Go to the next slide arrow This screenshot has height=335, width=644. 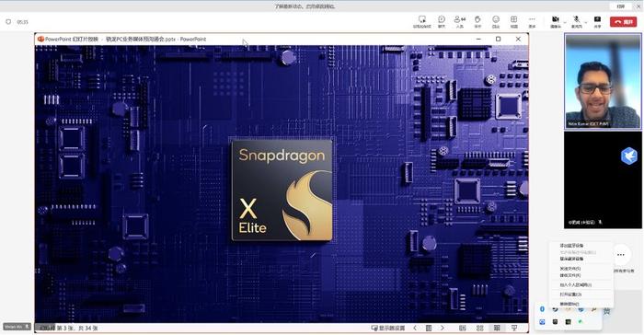(x=443, y=328)
